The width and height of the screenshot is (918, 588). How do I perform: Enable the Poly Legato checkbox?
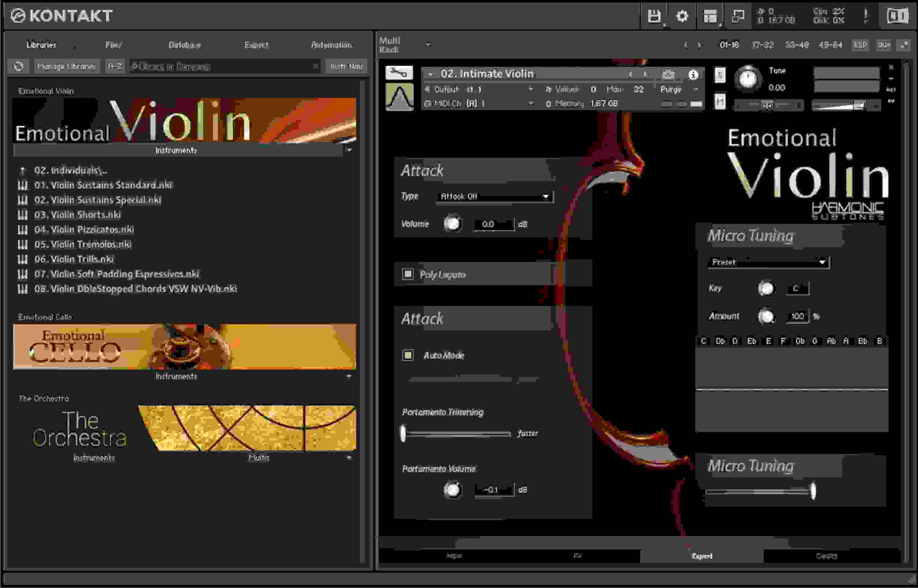point(408,274)
